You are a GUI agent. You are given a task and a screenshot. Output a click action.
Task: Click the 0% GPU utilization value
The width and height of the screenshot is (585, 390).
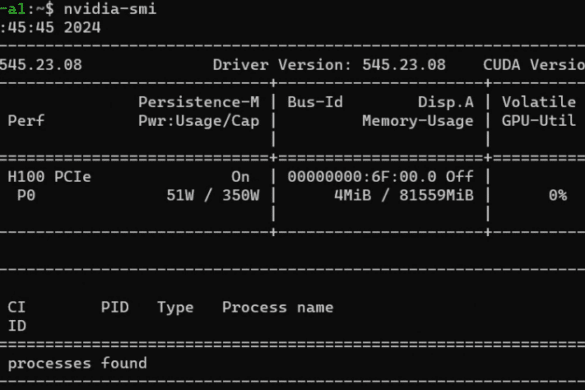[558, 195]
